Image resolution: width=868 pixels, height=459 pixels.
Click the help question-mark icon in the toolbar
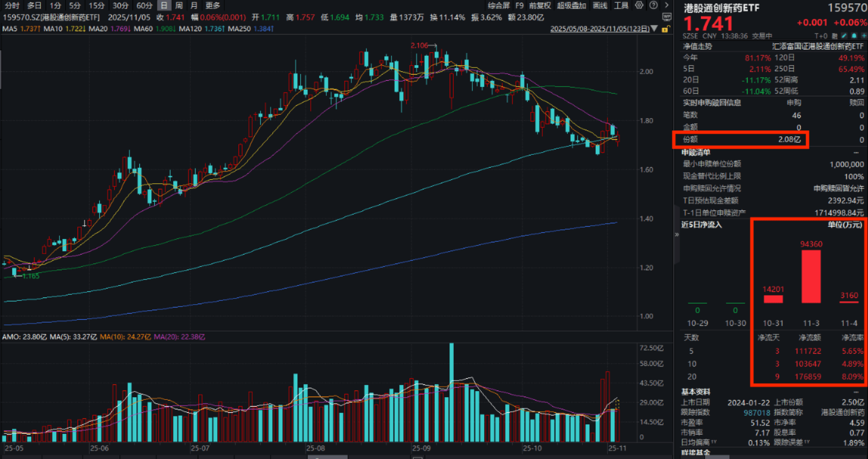(654, 6)
